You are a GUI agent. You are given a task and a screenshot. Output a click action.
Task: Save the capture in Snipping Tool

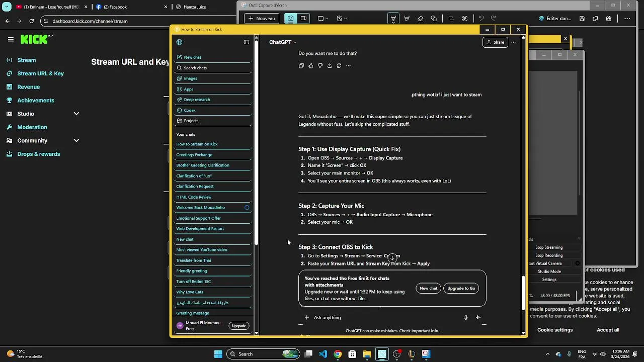coord(582,19)
